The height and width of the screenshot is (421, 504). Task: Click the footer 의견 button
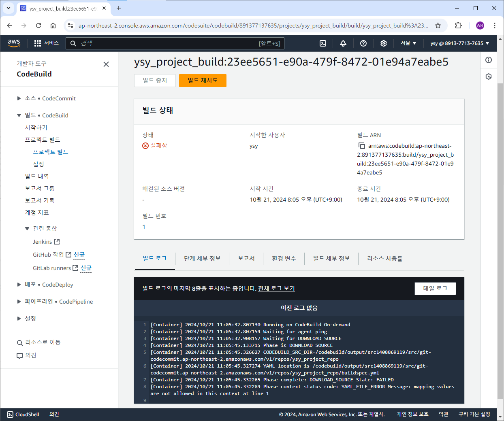click(54, 415)
